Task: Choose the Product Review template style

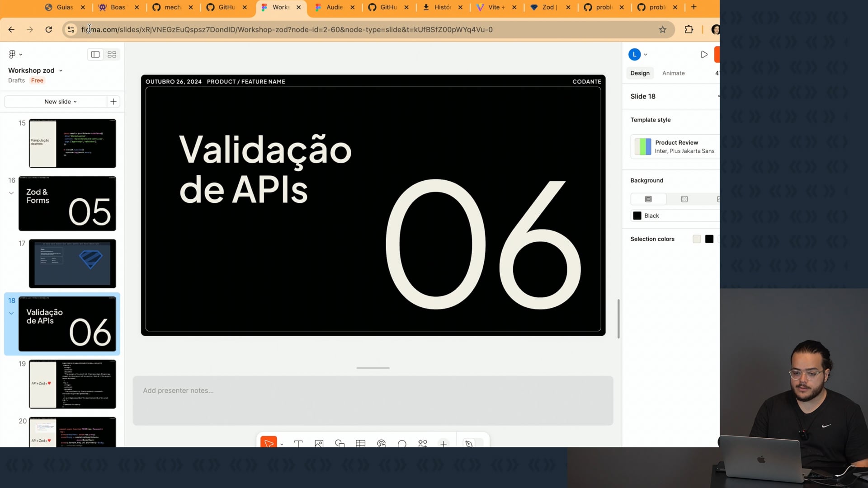Action: pyautogui.click(x=675, y=146)
